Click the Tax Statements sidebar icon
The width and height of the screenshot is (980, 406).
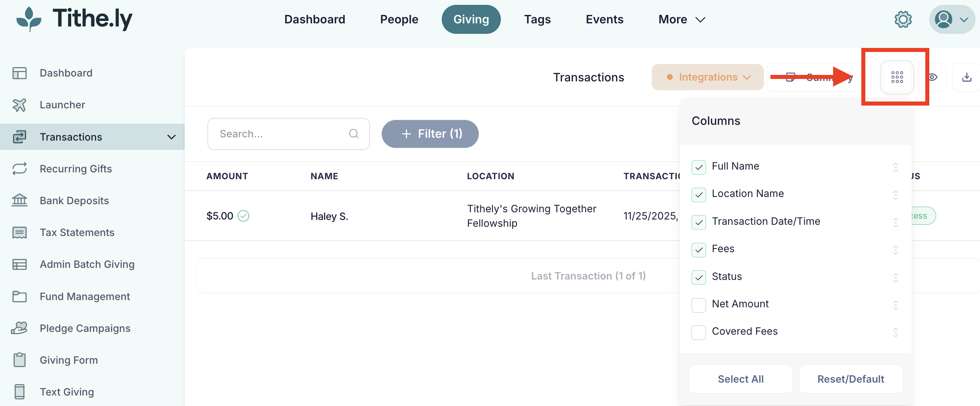point(19,232)
